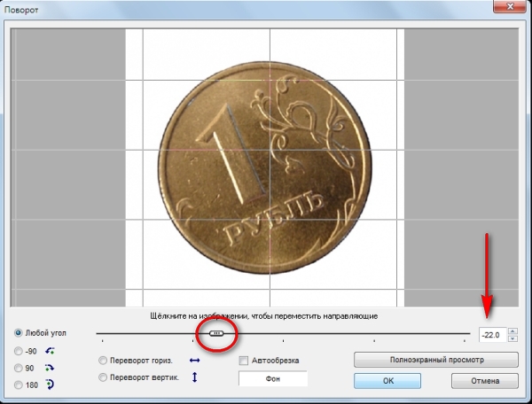The image size is (532, 404).
Task: Click the rotate right 90 arrow icon
Action: pos(50,368)
